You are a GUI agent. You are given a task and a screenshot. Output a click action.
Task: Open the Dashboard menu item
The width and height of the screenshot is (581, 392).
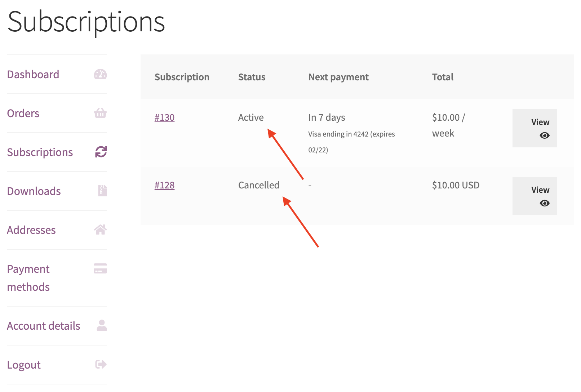pos(33,75)
